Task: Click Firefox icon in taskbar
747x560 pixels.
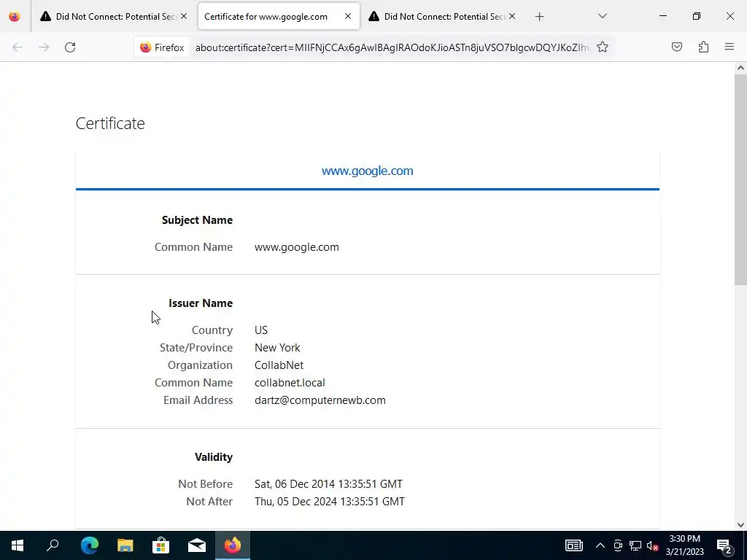Action: pos(233,545)
